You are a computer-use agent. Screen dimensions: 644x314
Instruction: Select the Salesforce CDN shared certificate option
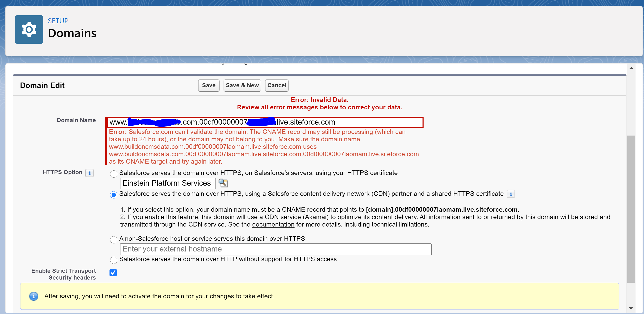click(113, 195)
